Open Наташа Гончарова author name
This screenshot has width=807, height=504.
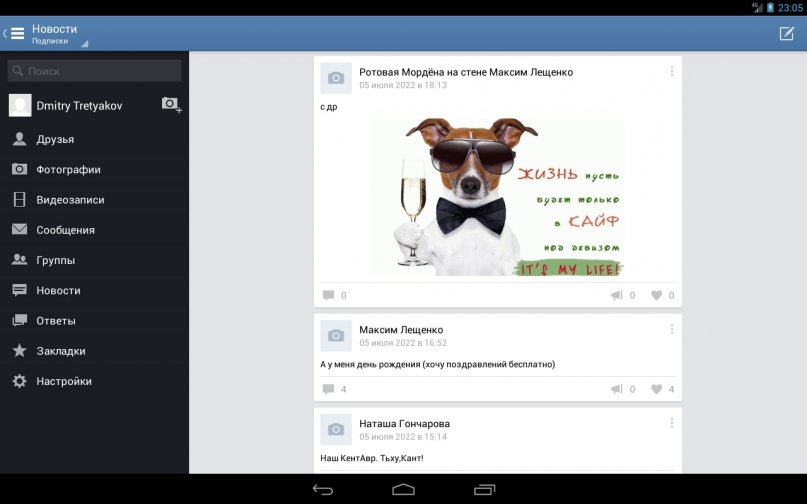[404, 423]
